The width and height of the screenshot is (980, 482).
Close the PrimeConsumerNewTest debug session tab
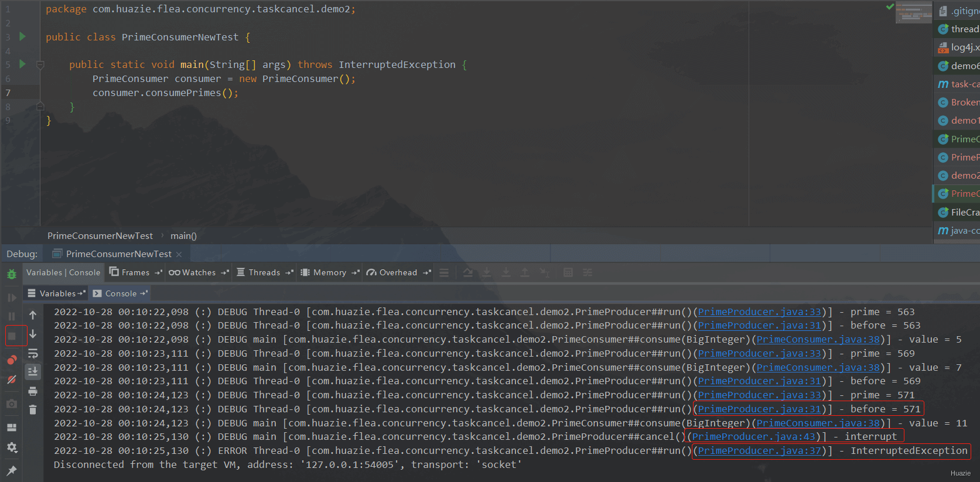(179, 254)
